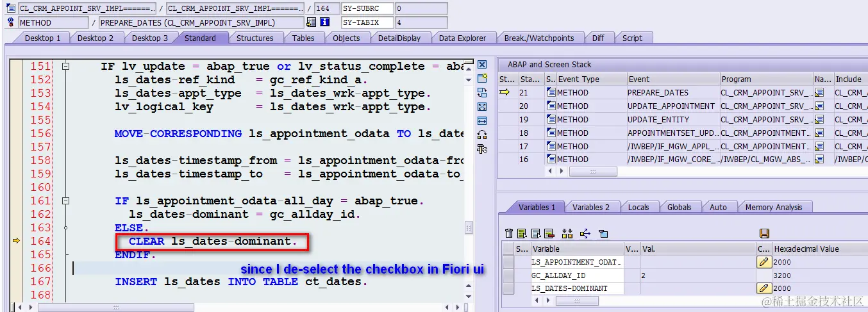Switch to the Desktop 3 tab
The width and height of the screenshot is (868, 312).
150,38
